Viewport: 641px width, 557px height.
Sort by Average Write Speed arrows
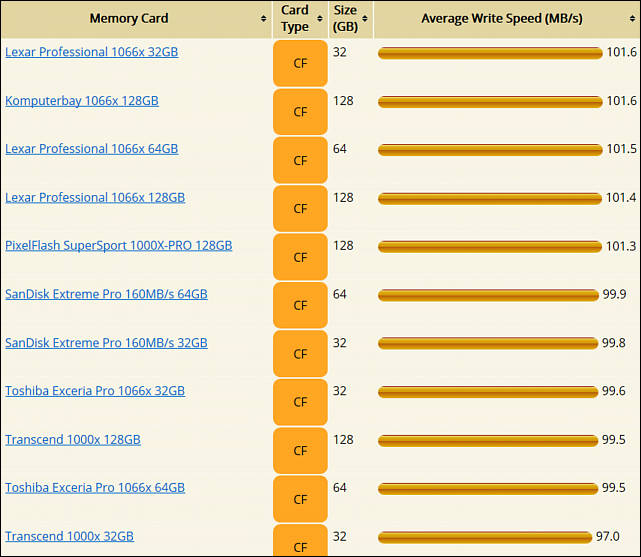(x=632, y=18)
